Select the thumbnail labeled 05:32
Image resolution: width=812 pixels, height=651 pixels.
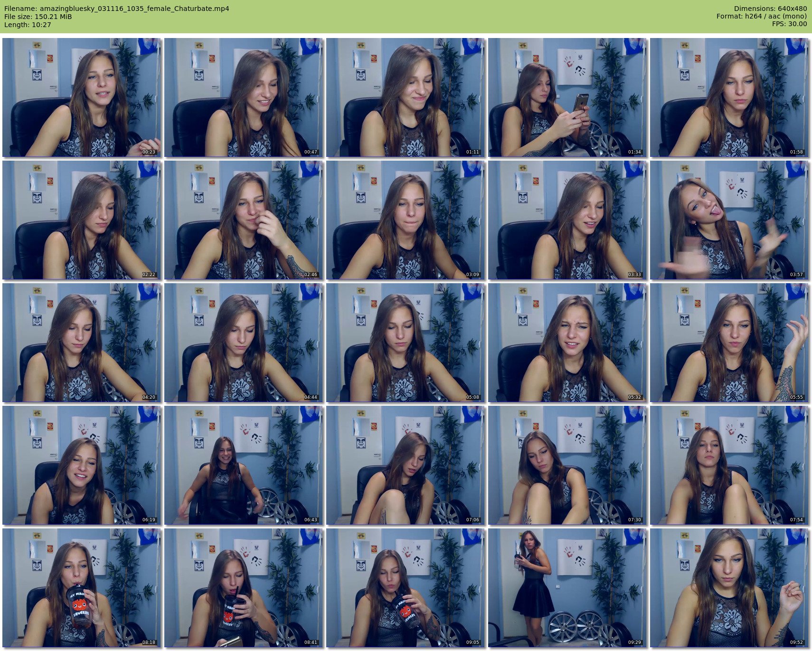click(x=567, y=343)
